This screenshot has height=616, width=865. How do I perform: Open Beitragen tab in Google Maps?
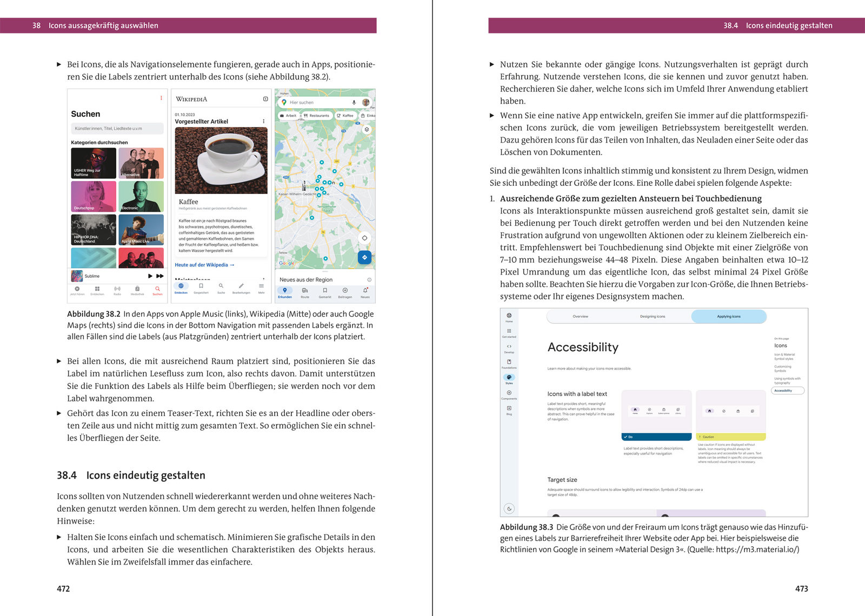point(345,293)
